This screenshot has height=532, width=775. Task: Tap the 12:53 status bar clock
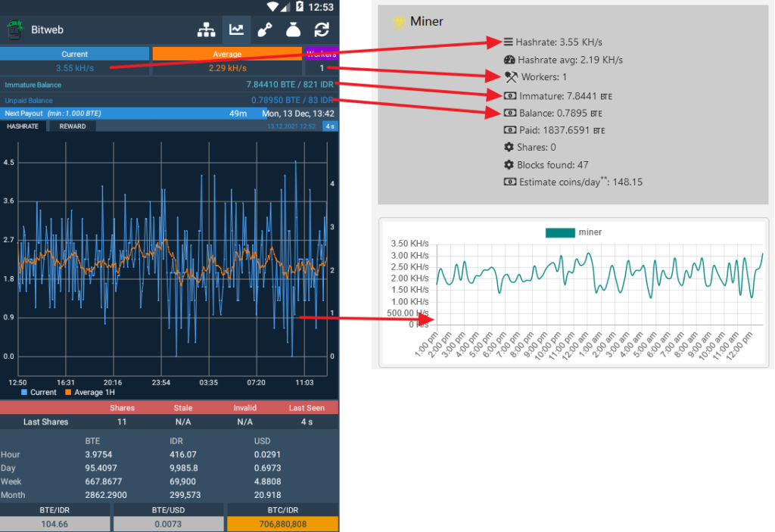(321, 7)
